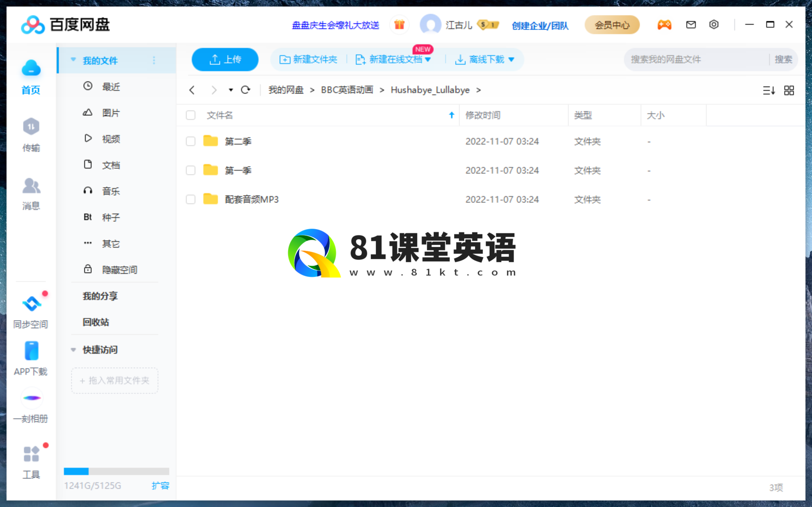Open the game controller icon
The image size is (812, 507).
pos(664,25)
